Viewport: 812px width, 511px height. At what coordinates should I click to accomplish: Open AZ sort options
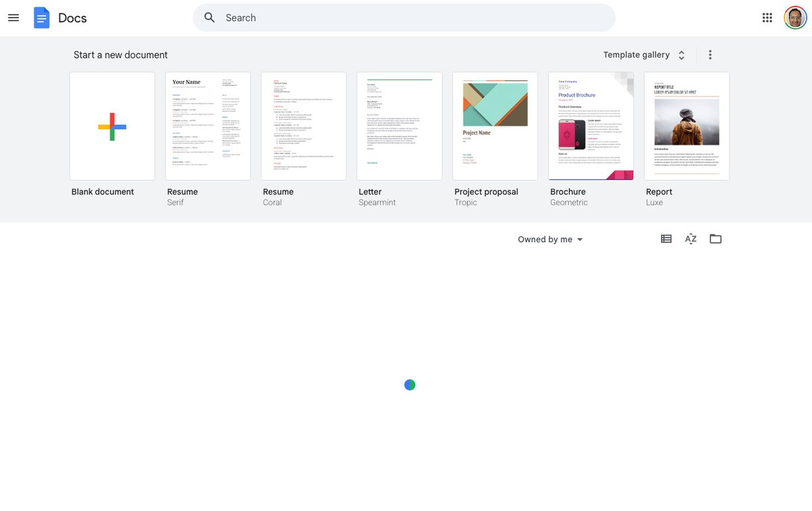tap(691, 239)
